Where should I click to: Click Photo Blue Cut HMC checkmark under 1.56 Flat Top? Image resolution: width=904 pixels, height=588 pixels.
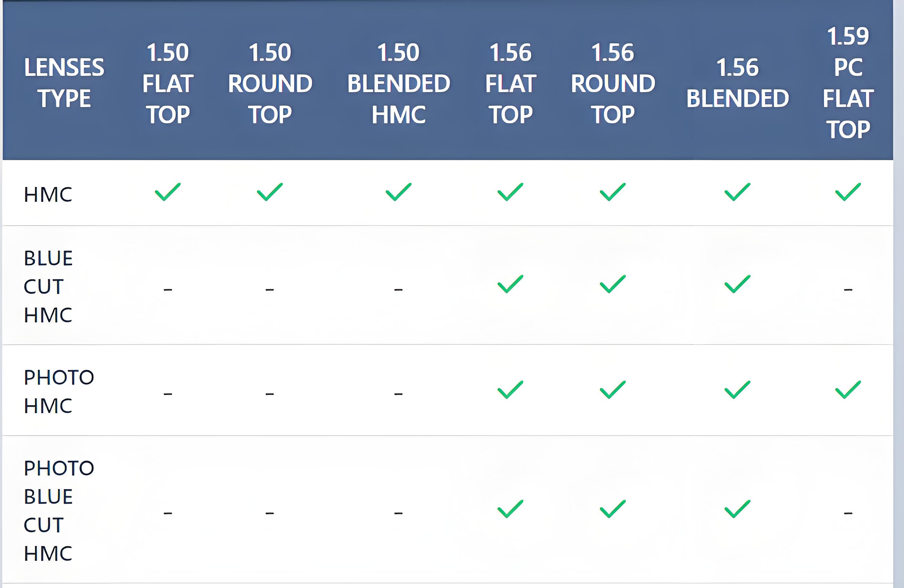click(510, 509)
